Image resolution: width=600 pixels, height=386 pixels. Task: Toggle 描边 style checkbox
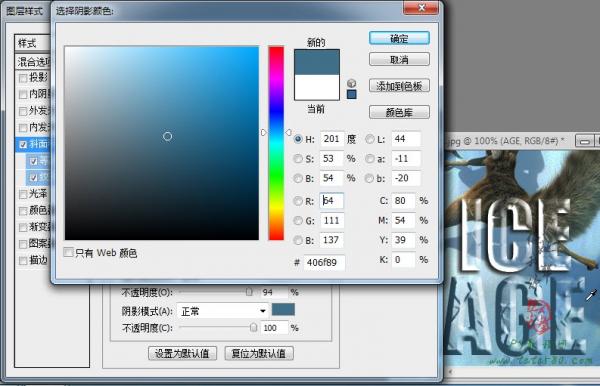click(23, 261)
